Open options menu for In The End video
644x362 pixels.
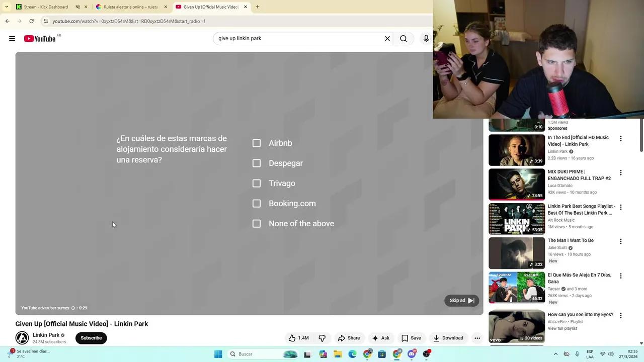click(620, 138)
